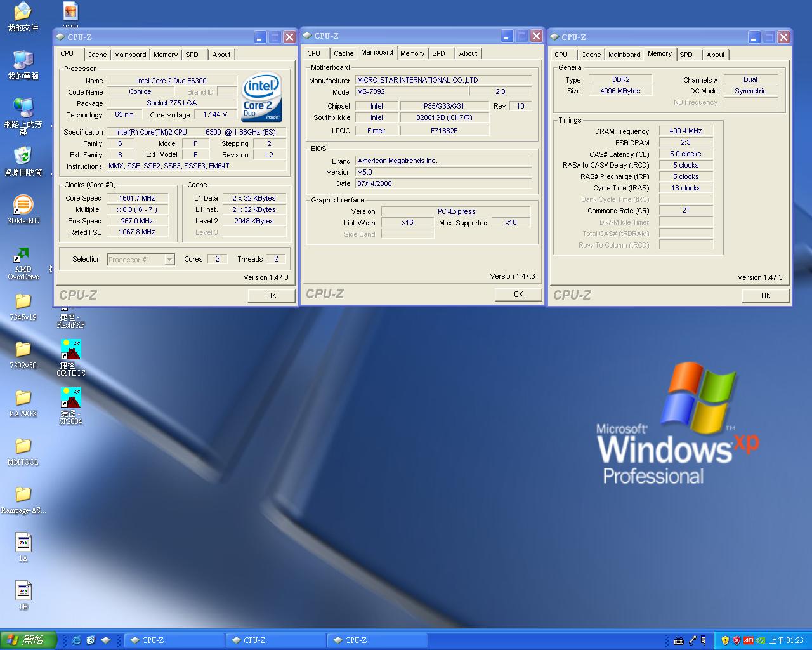The height and width of the screenshot is (650, 812).
Task: Select the 7345v19 folder
Action: pos(23,307)
